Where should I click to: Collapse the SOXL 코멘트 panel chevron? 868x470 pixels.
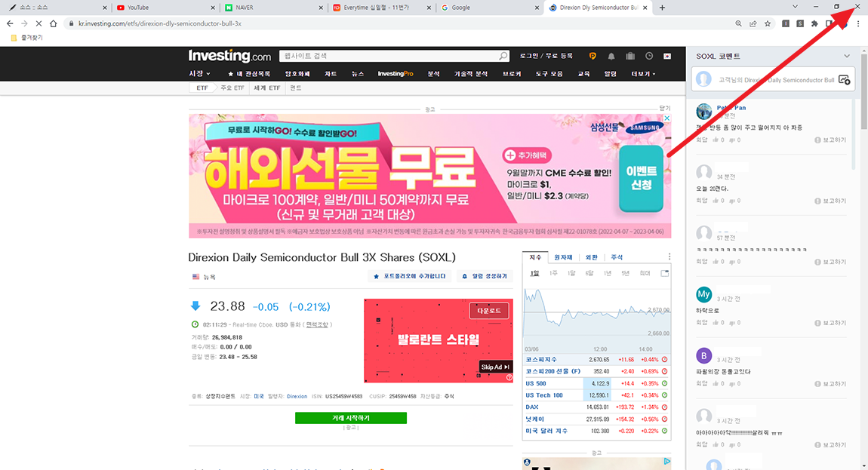click(846, 56)
